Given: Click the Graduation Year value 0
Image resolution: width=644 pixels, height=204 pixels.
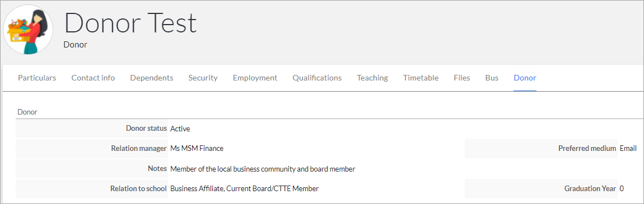Looking at the screenshot, I should 622,188.
